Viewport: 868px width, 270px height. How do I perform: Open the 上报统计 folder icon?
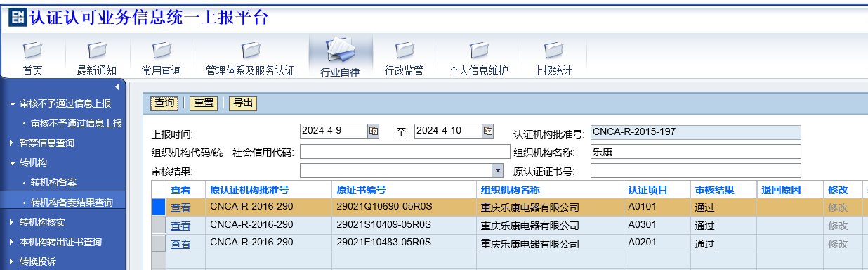tap(553, 51)
